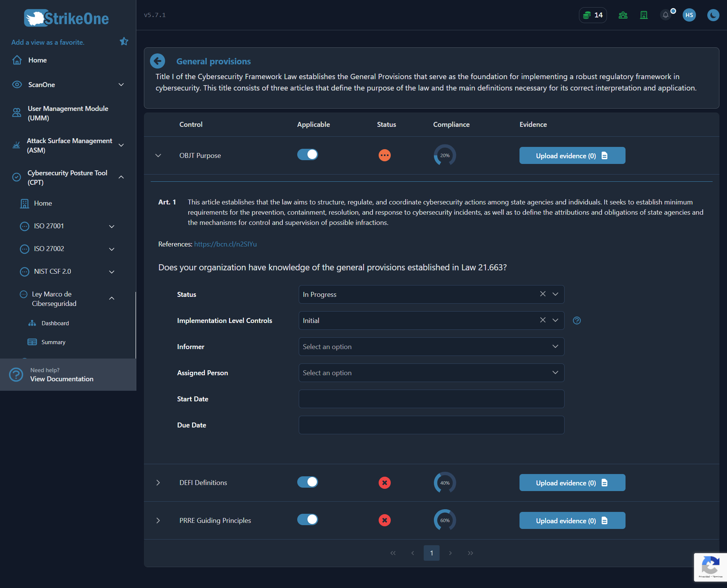The height and width of the screenshot is (588, 727).
Task: Add current view as favorite star
Action: [124, 41]
